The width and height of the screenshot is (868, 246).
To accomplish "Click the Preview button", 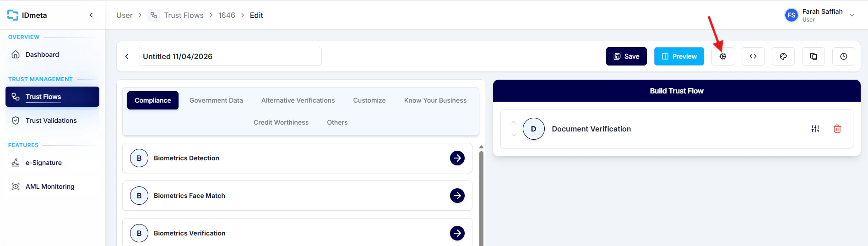I will click(679, 56).
